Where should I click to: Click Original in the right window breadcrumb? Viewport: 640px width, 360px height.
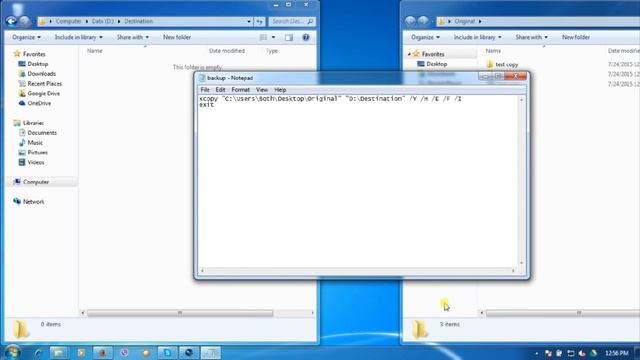point(464,21)
